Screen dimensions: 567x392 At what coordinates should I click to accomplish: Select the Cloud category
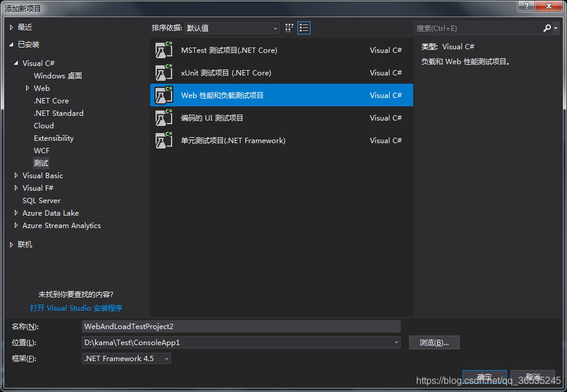[44, 125]
